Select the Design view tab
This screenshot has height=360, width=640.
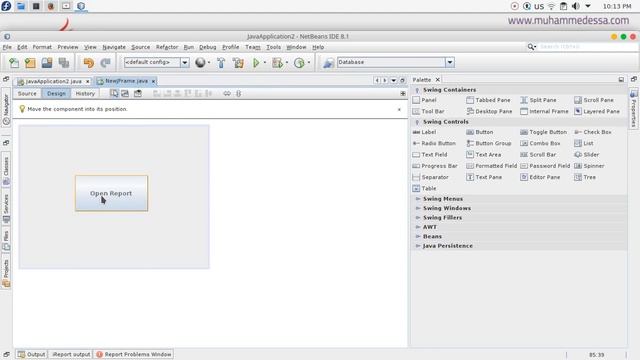pyautogui.click(x=56, y=93)
